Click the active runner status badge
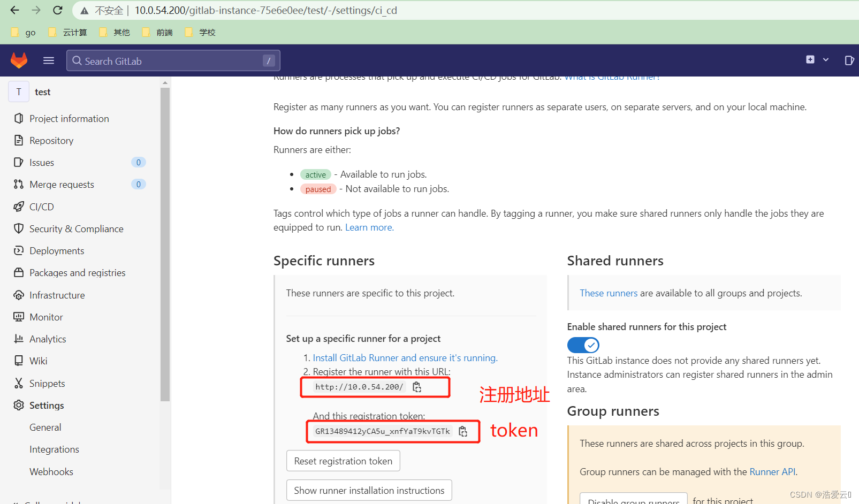Image resolution: width=859 pixels, height=504 pixels. [x=316, y=174]
